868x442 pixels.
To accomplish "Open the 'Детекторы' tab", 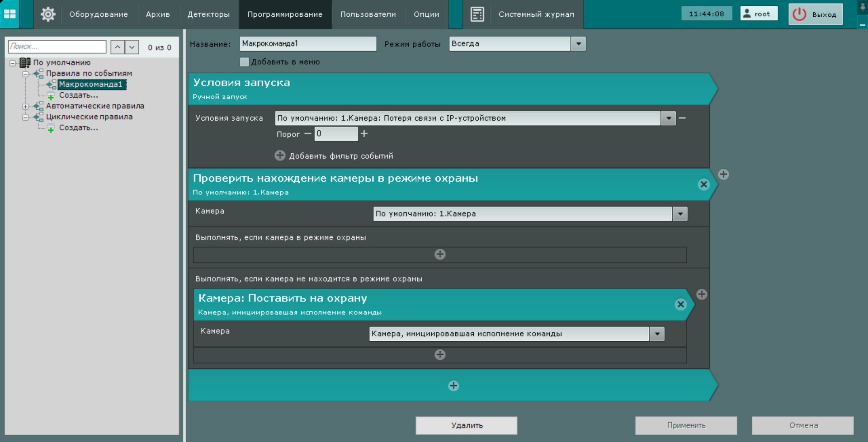I will point(208,14).
